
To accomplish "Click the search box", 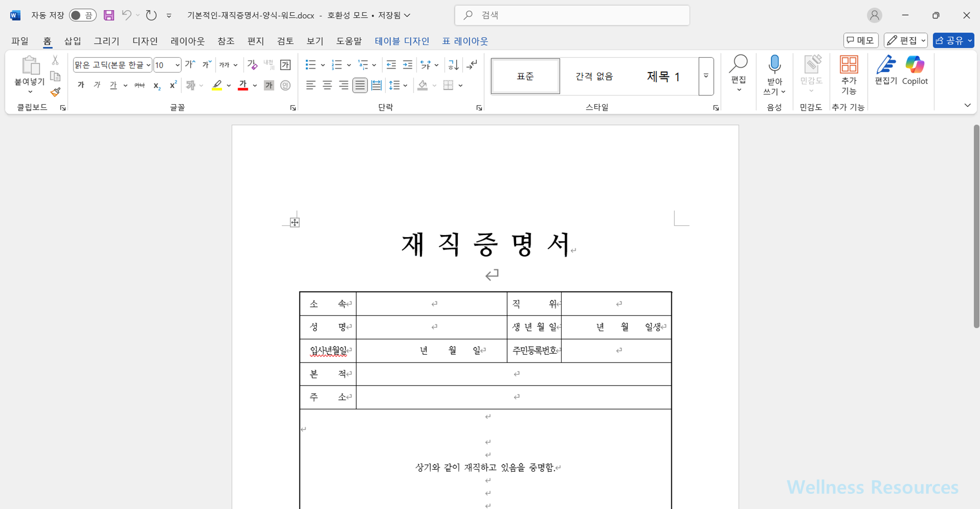I will 572,15.
